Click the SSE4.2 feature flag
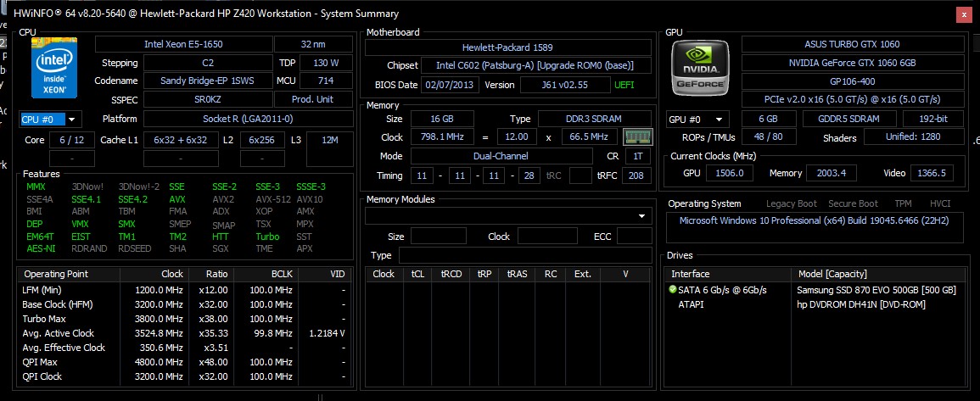This screenshot has width=980, height=401. (132, 199)
